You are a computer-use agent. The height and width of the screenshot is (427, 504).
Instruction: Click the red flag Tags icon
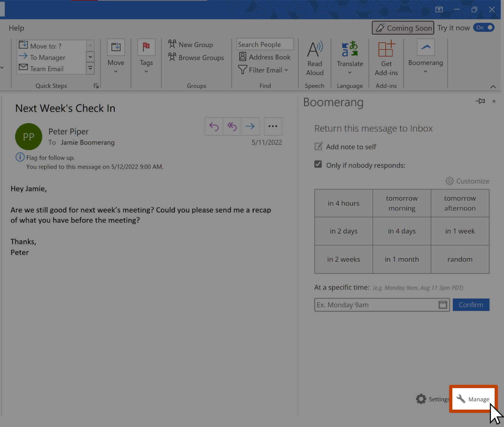click(x=146, y=47)
